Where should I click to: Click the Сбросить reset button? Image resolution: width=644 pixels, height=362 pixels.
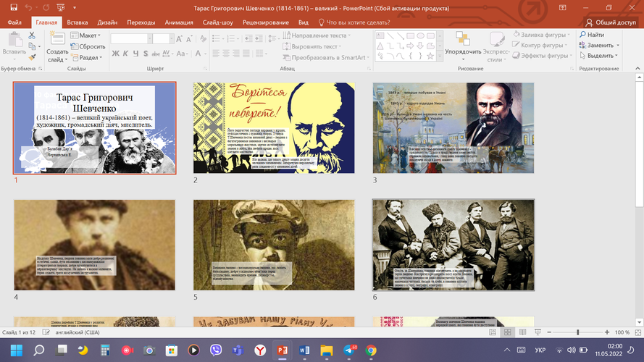tap(88, 46)
